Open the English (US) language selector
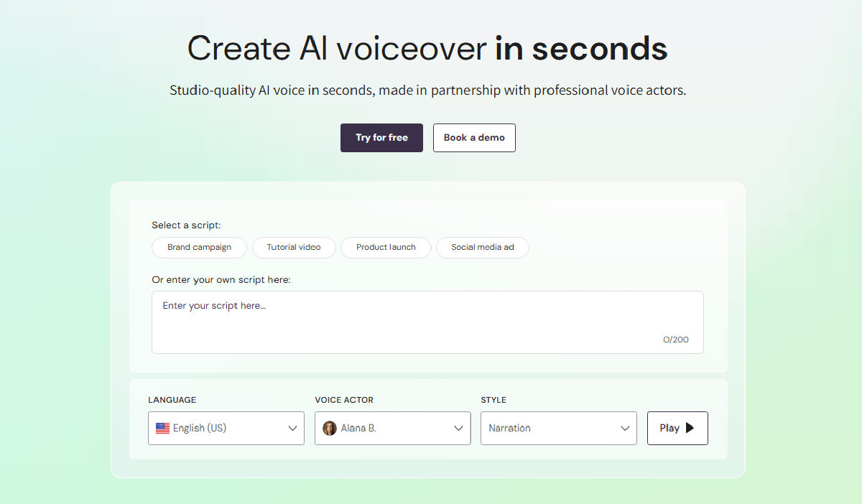862x504 pixels. point(226,428)
